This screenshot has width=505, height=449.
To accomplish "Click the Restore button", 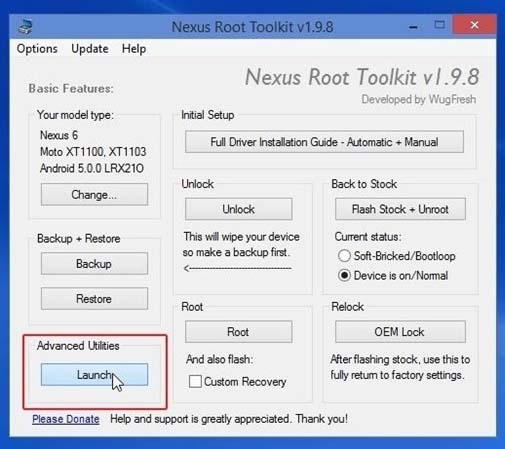I will pyautogui.click(x=94, y=299).
